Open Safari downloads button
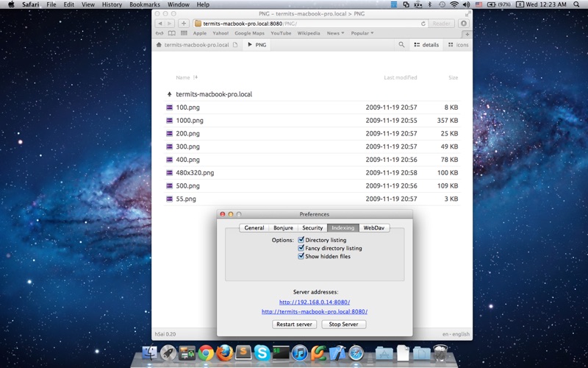The image size is (588, 368). (464, 24)
